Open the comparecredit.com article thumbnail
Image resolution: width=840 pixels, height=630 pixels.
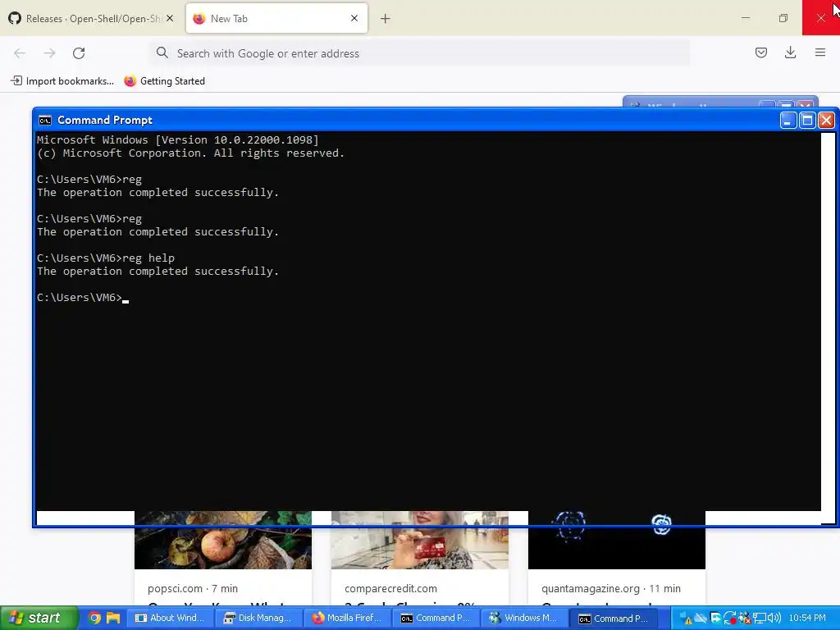coord(420,540)
